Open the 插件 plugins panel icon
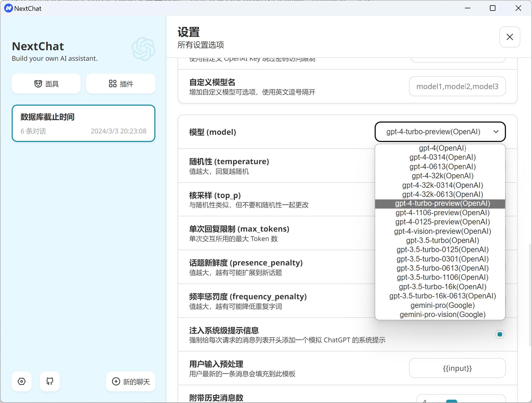 click(x=113, y=83)
